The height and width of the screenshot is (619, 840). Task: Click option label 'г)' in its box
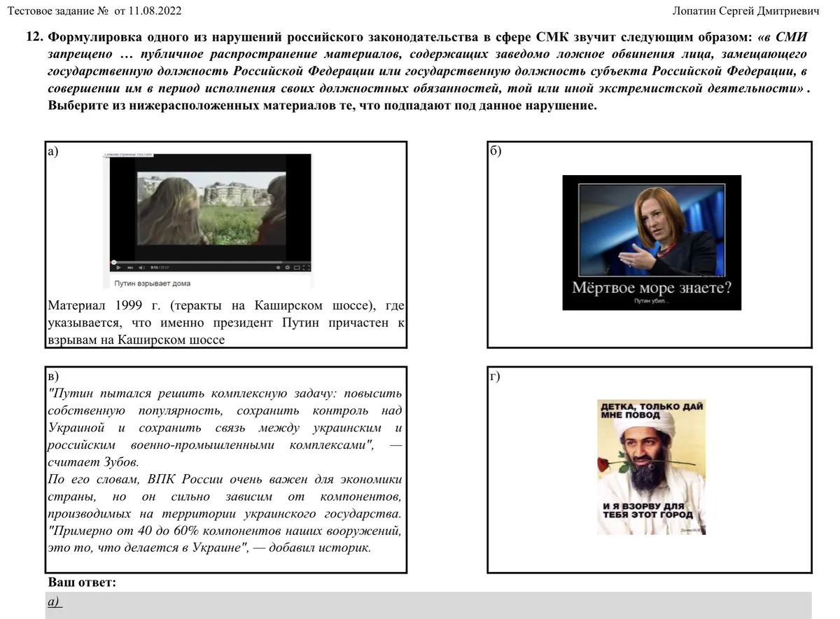[x=495, y=377]
